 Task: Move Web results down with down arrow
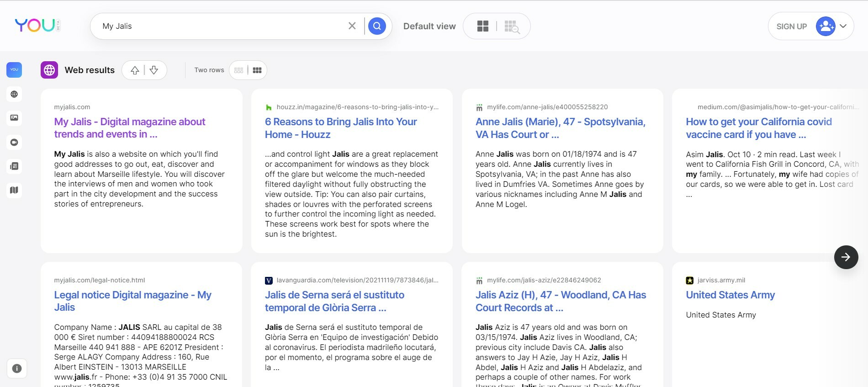[154, 70]
